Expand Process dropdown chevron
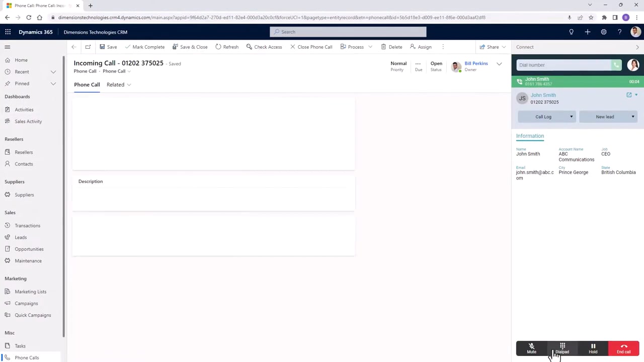The width and height of the screenshot is (644, 362). coord(370,47)
